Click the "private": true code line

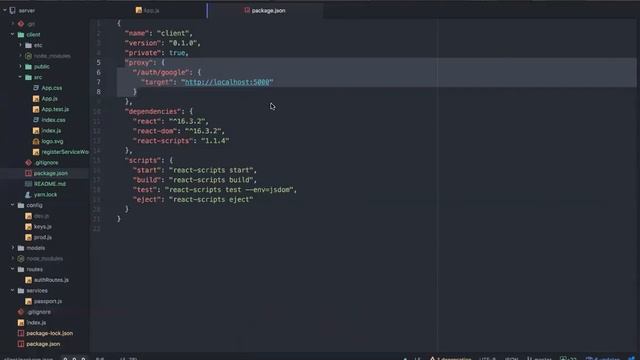coord(157,53)
